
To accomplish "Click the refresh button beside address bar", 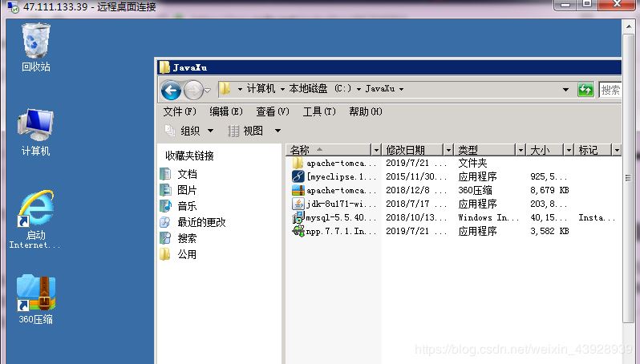I will [586, 89].
